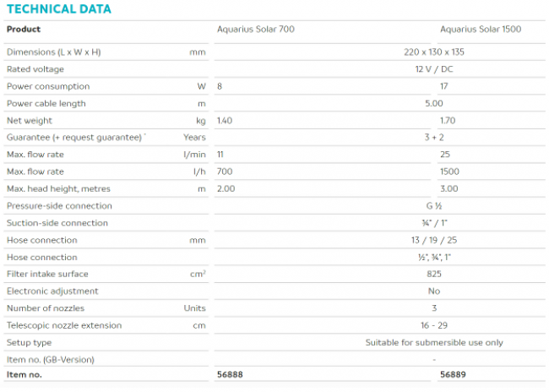The height and width of the screenshot is (392, 549).
Task: Select the bold Item no. label
Action: (x=24, y=375)
